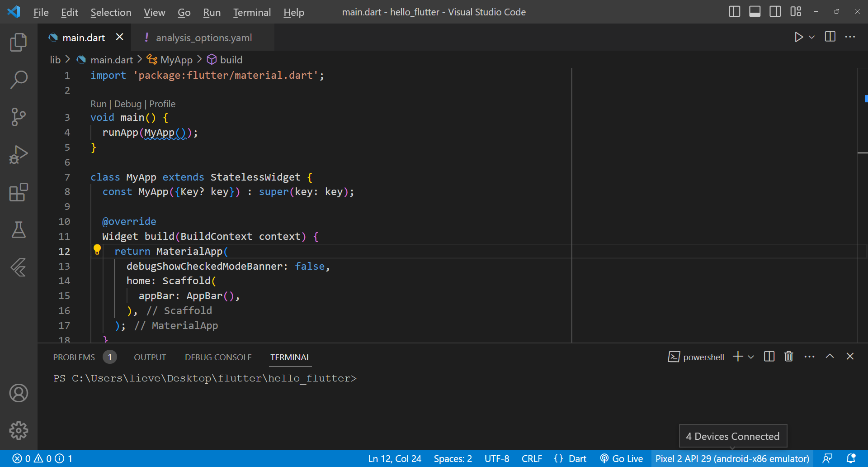Viewport: 868px width, 467px height.
Task: Close the terminal panel
Action: [850, 357]
